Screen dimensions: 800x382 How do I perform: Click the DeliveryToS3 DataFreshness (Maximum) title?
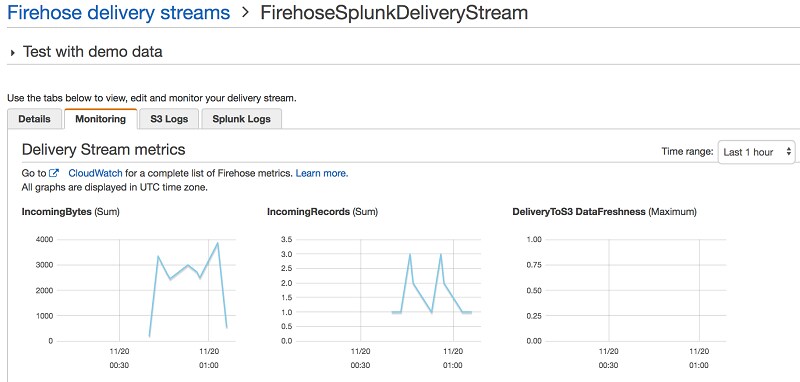pyautogui.click(x=604, y=212)
